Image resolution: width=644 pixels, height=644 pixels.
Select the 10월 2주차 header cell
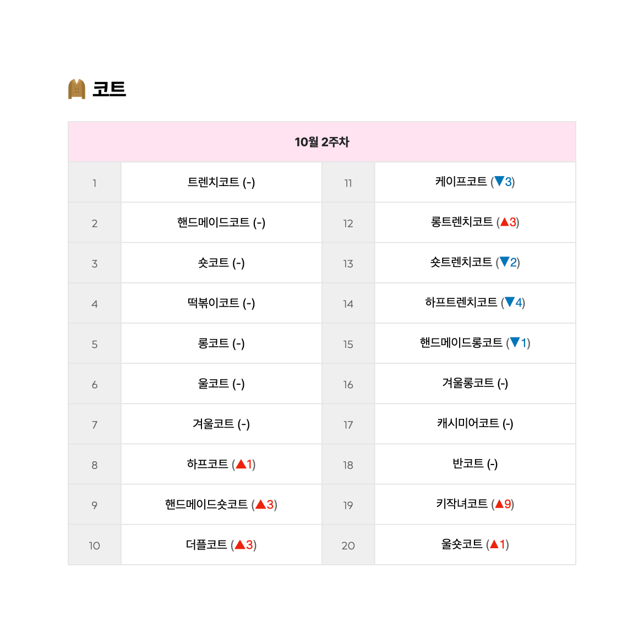(321, 141)
